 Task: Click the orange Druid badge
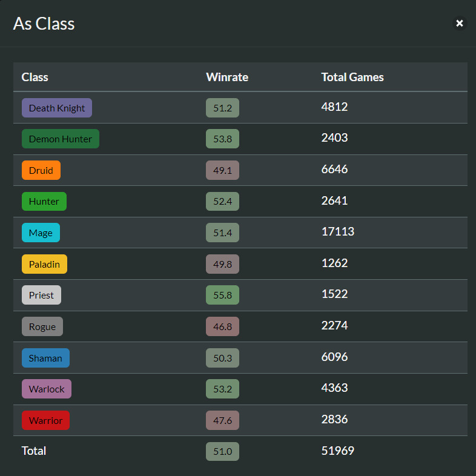point(41,170)
